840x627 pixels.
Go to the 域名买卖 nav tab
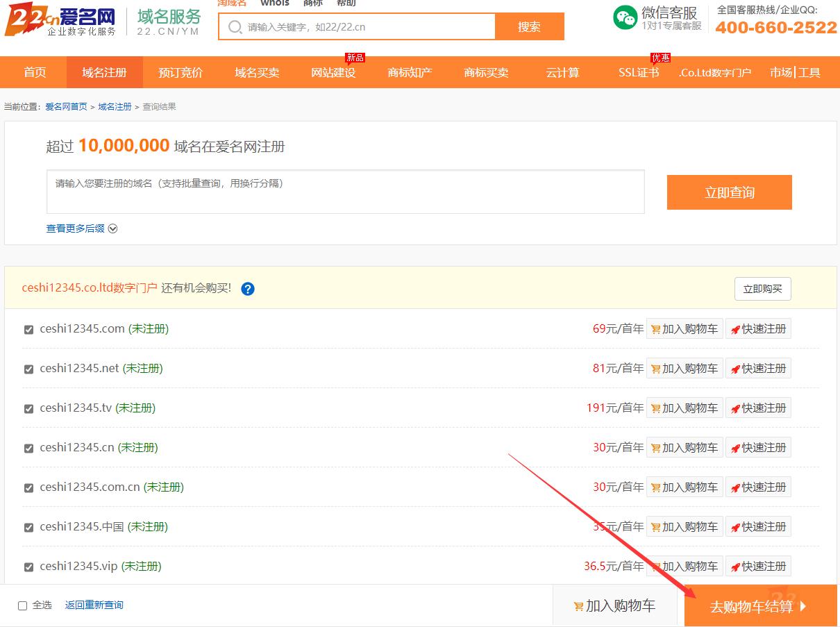click(257, 73)
